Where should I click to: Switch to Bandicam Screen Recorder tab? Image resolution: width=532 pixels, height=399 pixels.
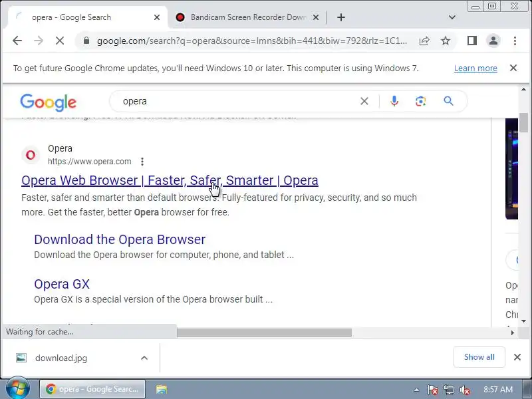coord(248,17)
